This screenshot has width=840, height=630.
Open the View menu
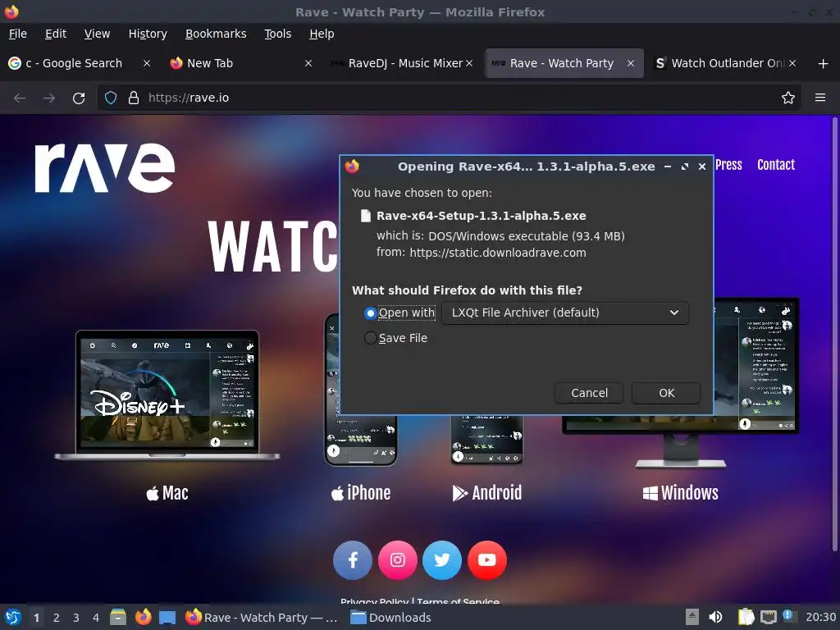point(97,34)
